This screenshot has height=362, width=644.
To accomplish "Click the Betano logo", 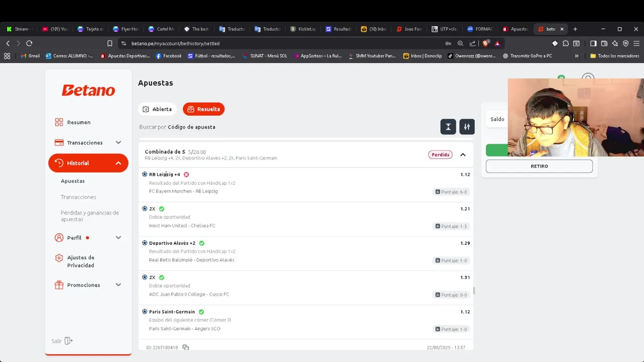I will 88,90.
